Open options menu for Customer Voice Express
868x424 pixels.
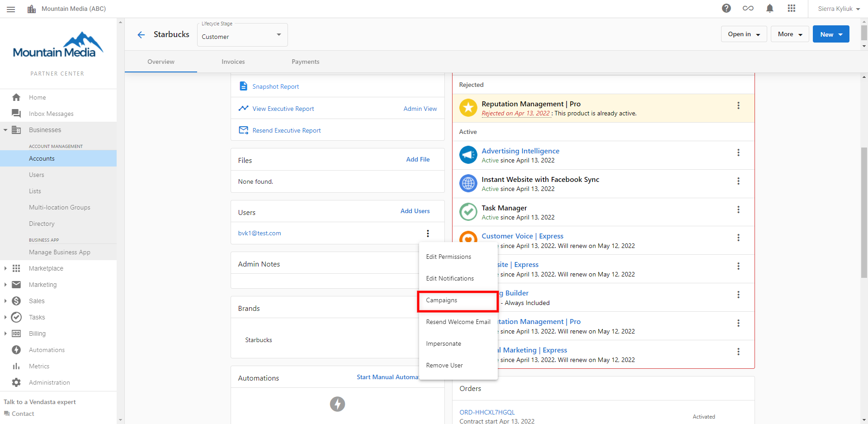(738, 238)
